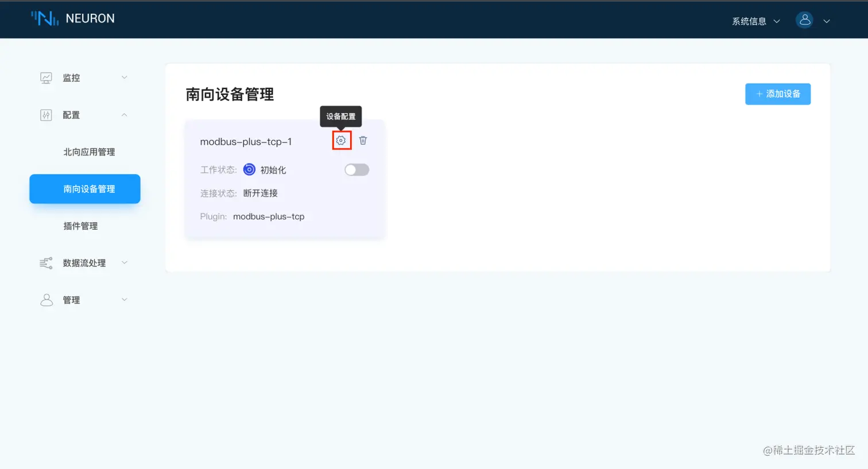Click the 配置 configuration sidebar icon
The height and width of the screenshot is (469, 868).
coord(46,114)
